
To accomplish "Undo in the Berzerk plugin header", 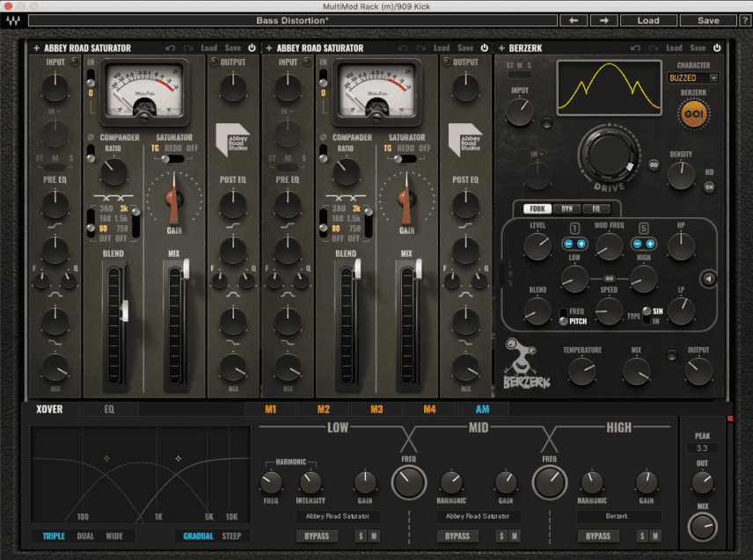I will 635,48.
